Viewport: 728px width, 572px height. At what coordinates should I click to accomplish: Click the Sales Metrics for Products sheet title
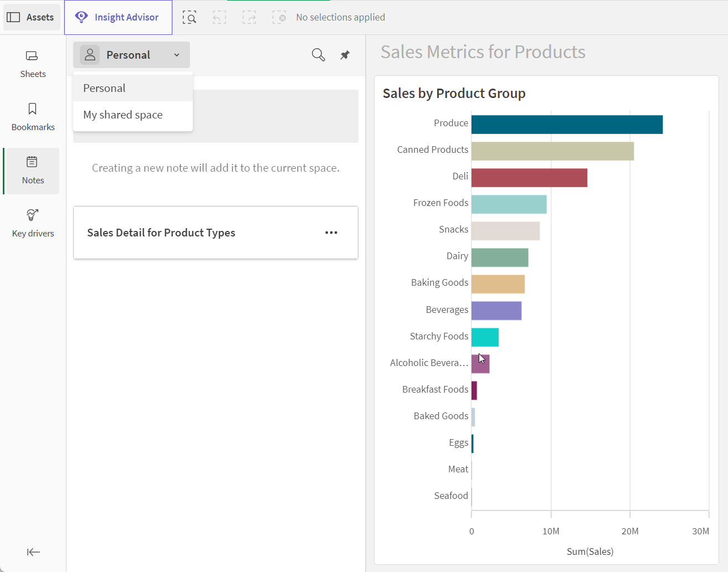coord(483,51)
